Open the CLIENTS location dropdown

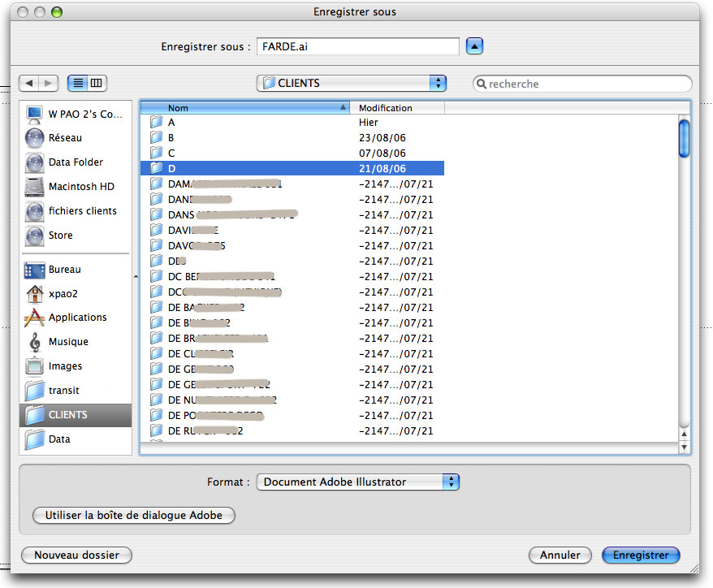point(352,83)
